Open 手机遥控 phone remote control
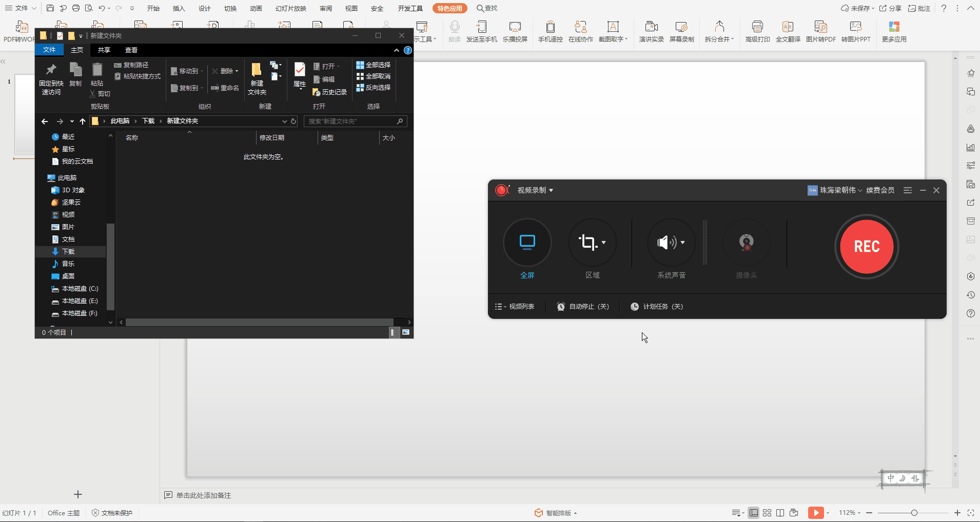This screenshot has height=522, width=980. point(550,31)
